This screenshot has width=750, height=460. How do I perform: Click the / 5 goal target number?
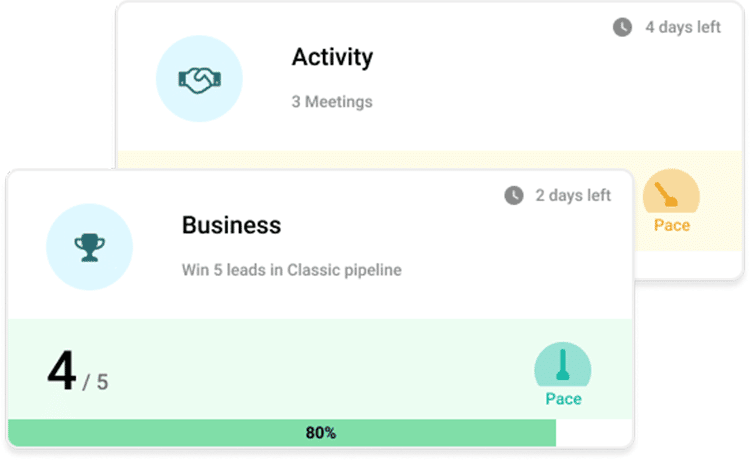coord(95,381)
